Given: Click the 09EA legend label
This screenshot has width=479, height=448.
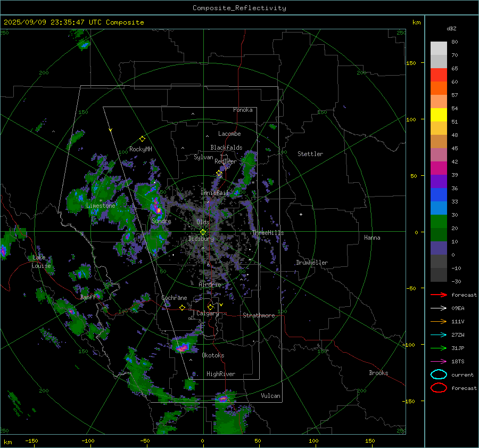Looking at the screenshot, I should 458,308.
